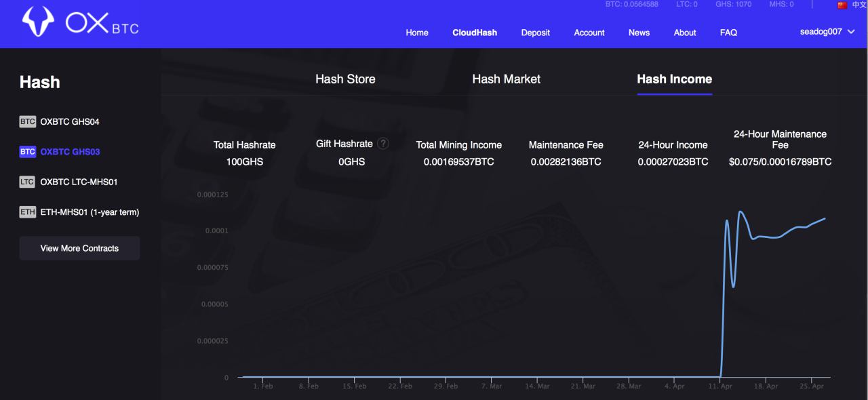The width and height of the screenshot is (868, 400).
Task: Click the 11. Apr chart axis label
Action: coord(720,386)
